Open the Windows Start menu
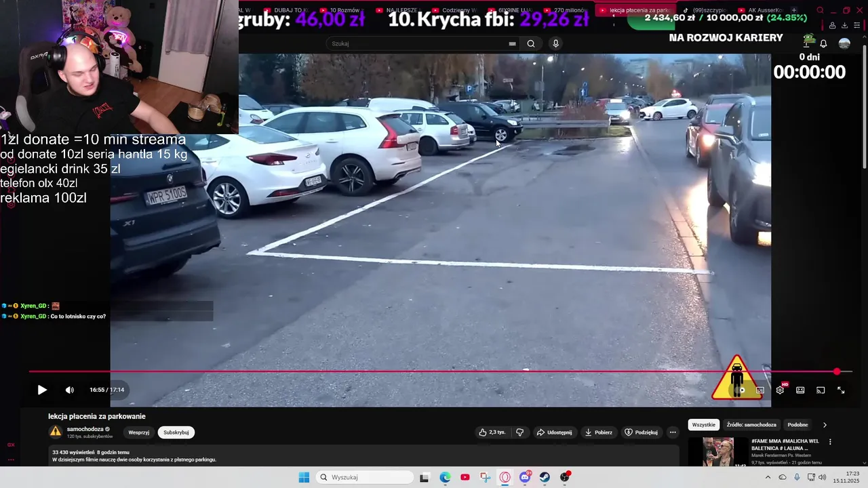868x488 pixels. [304, 477]
